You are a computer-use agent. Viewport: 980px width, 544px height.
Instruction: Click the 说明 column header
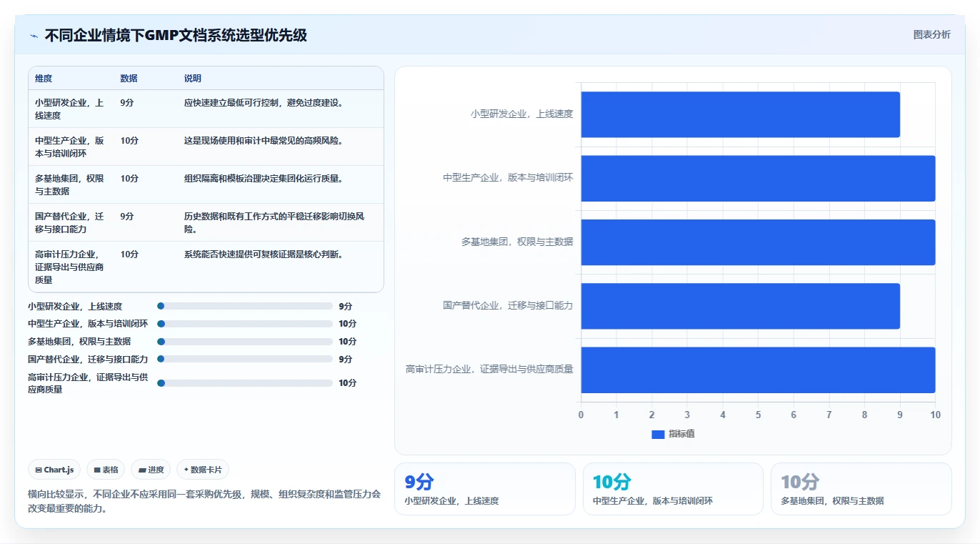193,79
